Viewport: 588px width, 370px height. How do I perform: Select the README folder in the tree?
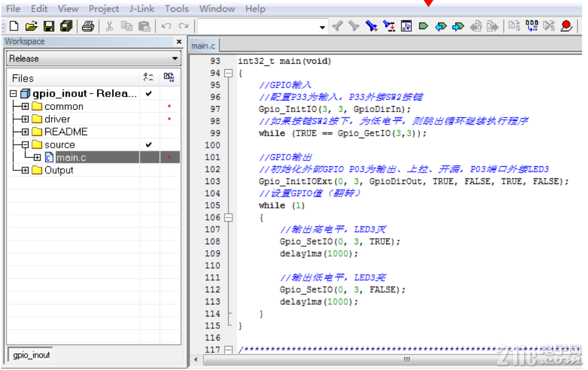(66, 132)
